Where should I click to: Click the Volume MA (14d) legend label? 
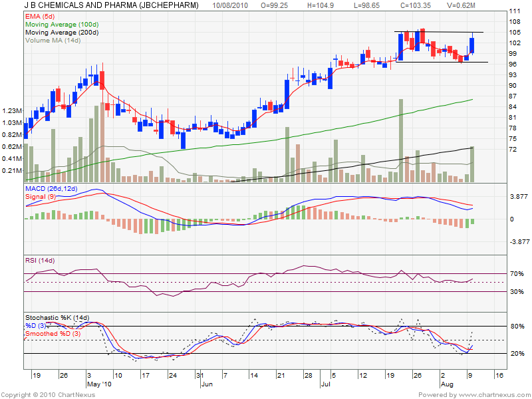tap(53, 41)
